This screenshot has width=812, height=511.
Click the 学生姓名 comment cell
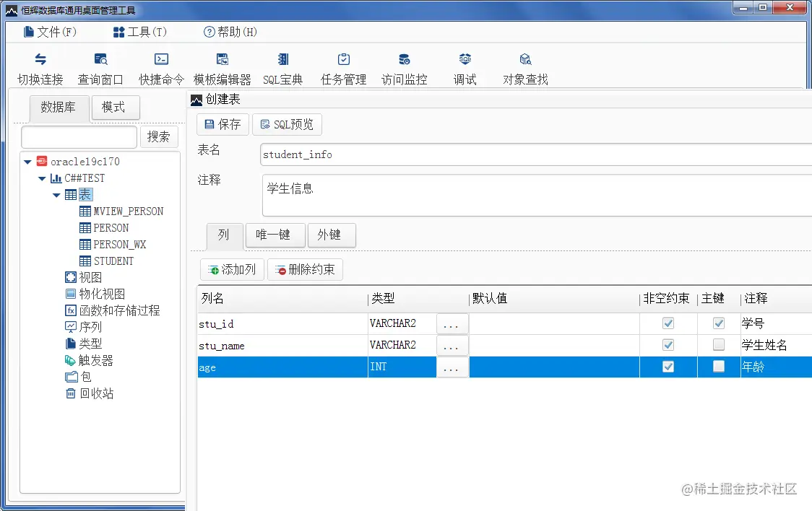[x=777, y=346]
